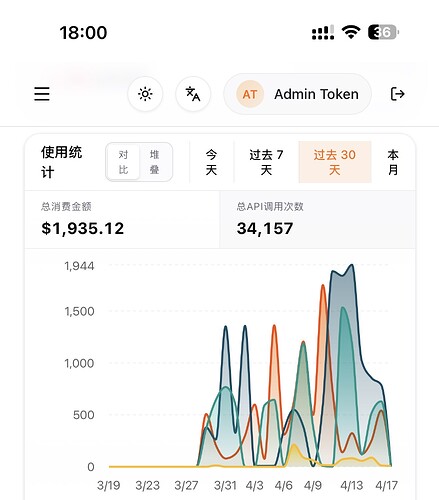Click the logout arrow icon

(397, 94)
